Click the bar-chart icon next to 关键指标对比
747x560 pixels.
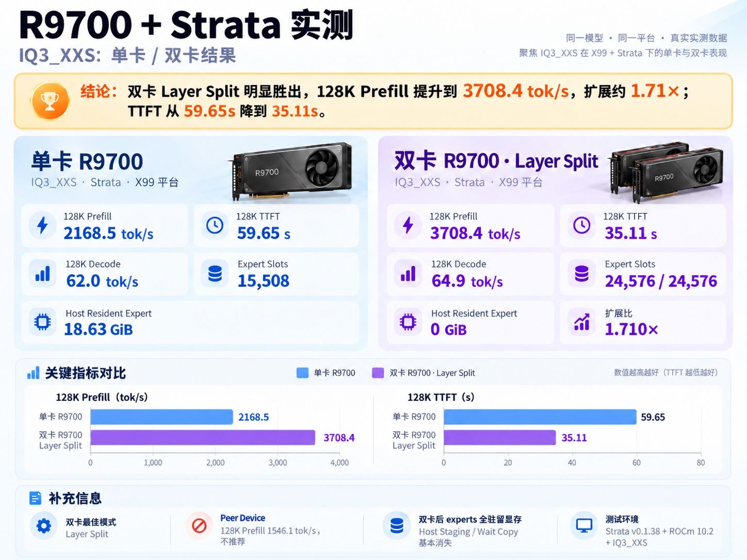point(33,373)
